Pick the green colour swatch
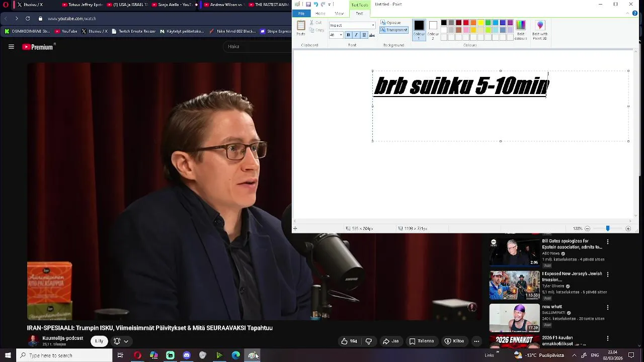Screen dimensions: 644x362 pos(488,23)
